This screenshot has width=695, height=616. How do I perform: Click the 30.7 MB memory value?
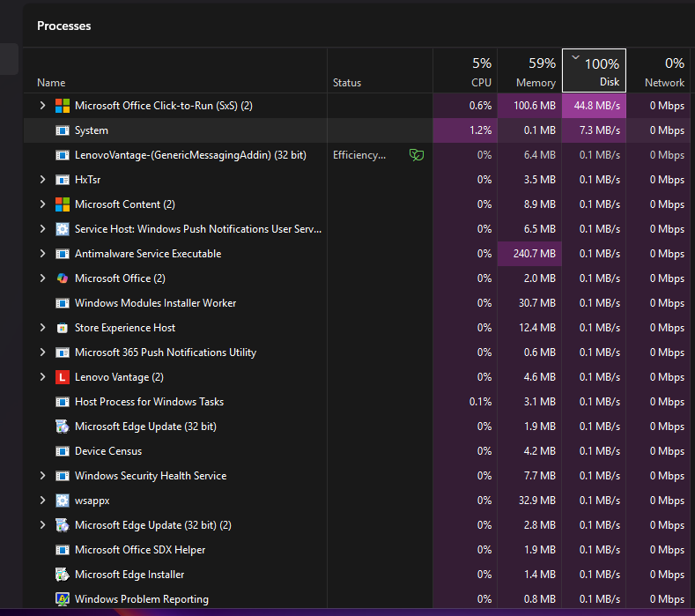[x=537, y=303]
